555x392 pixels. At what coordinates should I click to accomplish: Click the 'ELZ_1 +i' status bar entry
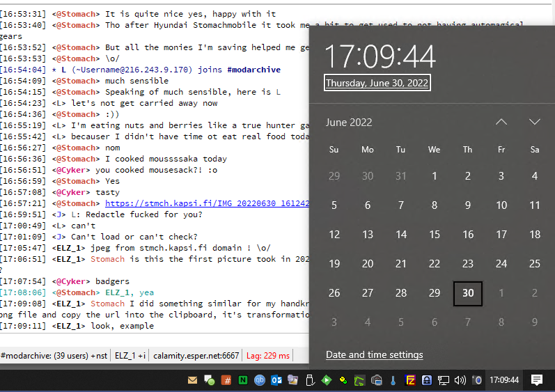point(130,356)
